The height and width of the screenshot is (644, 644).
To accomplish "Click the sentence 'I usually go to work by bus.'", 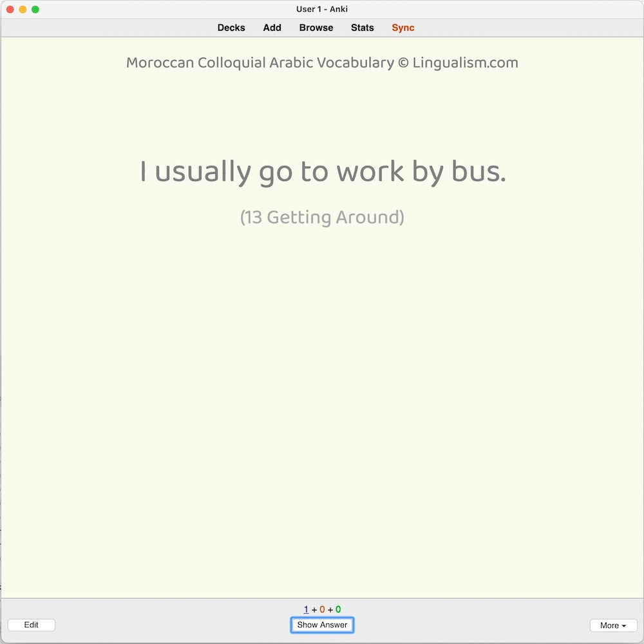I will 323,172.
